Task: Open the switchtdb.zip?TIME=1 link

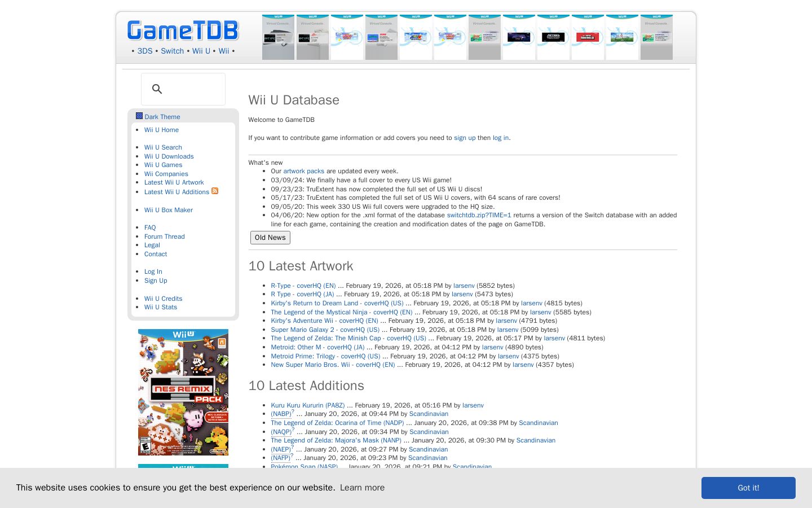Action: [479, 215]
